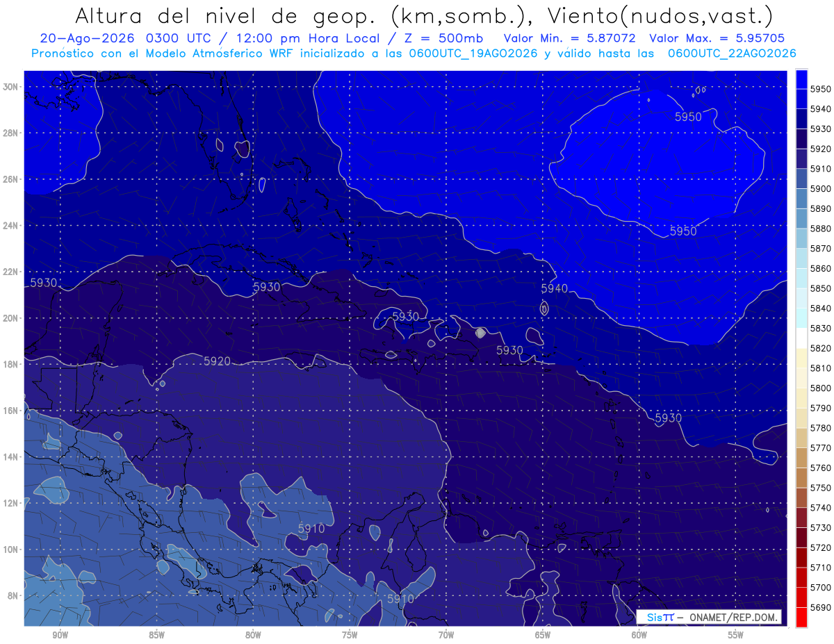This screenshot has width=834, height=644.
Task: Click the 5950 contour label near 28N
Action: point(688,117)
